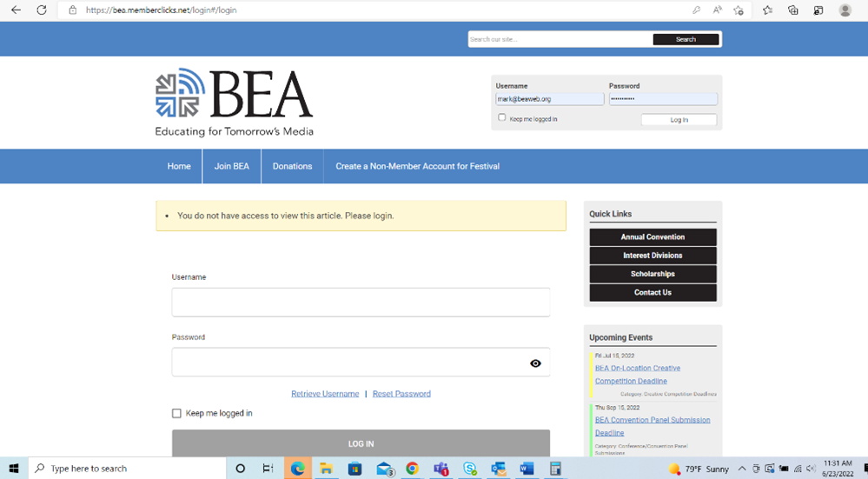The image size is (868, 479).
Task: Show password with the eye icon
Action: click(535, 363)
